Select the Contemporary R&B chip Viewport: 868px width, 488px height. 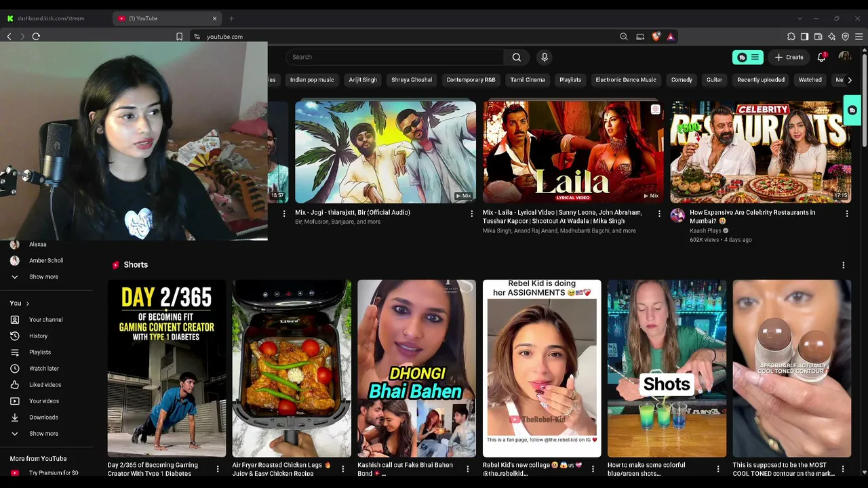[471, 80]
